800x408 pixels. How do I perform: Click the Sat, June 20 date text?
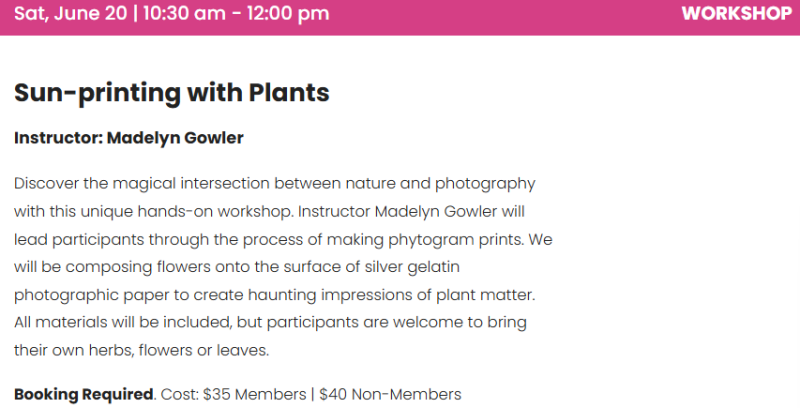(70, 13)
